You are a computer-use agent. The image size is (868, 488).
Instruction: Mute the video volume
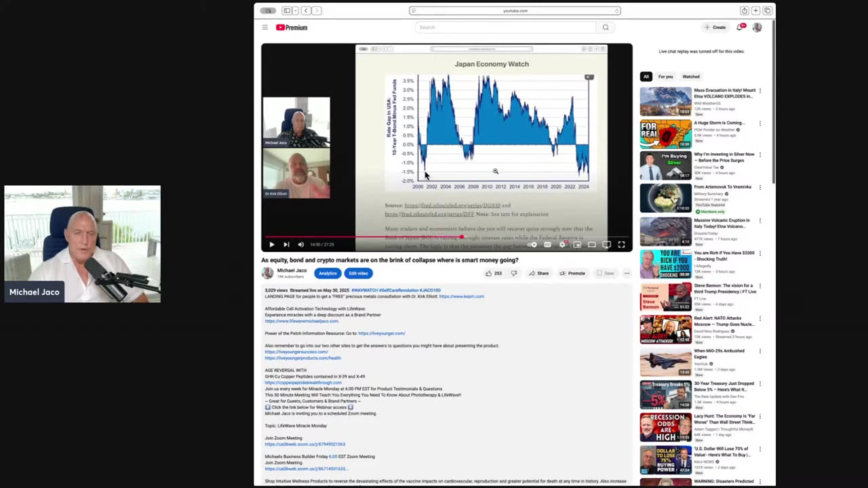(x=301, y=245)
